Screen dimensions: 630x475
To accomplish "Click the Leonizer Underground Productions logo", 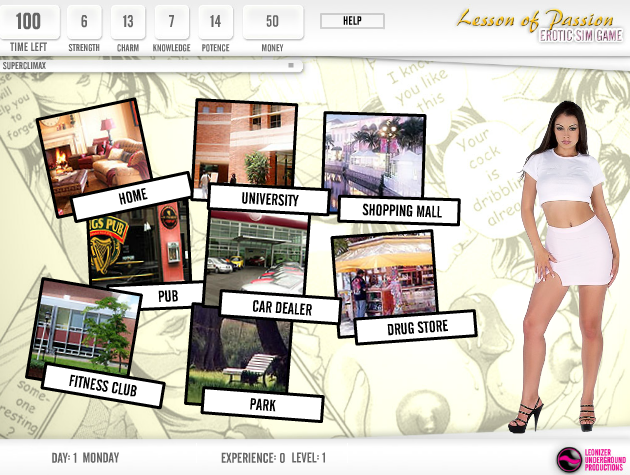I will pos(591,459).
